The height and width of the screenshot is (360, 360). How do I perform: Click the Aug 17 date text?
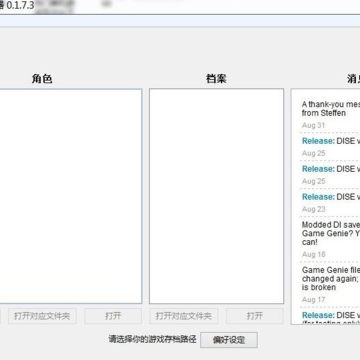(x=313, y=300)
